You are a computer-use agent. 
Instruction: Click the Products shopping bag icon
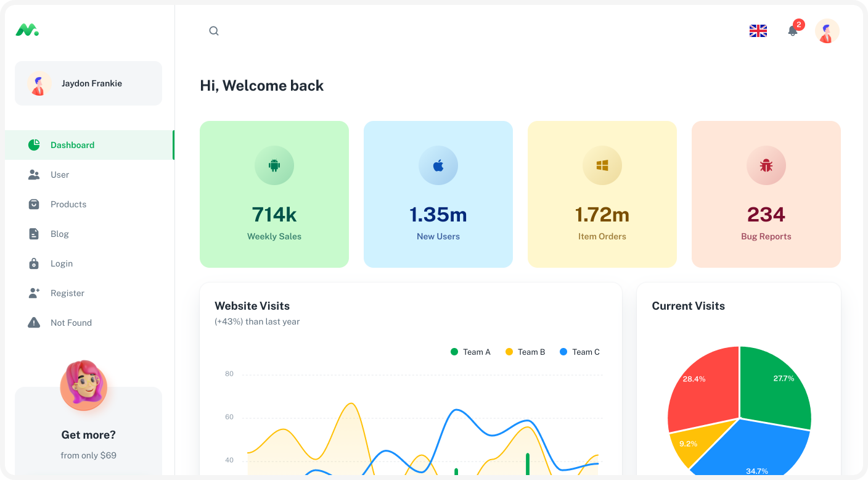[34, 204]
